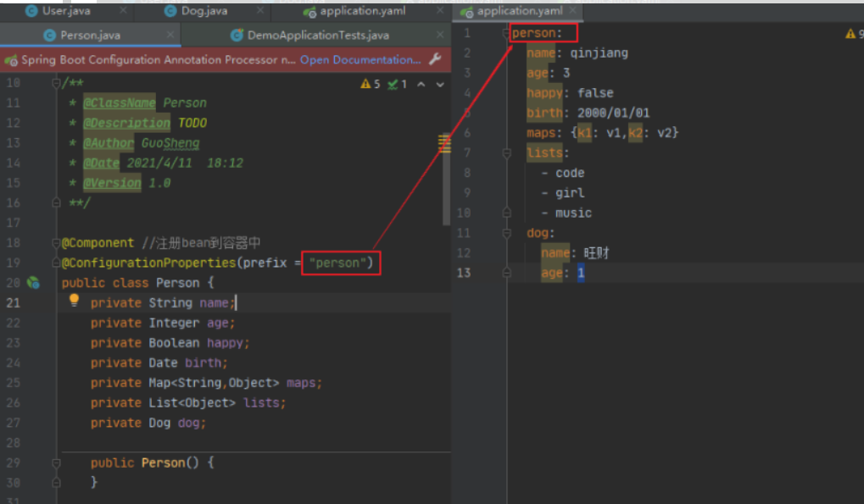Click the yellow warning stripe marks on scrollbar
Viewport: 864px width, 504px height.
point(444,144)
